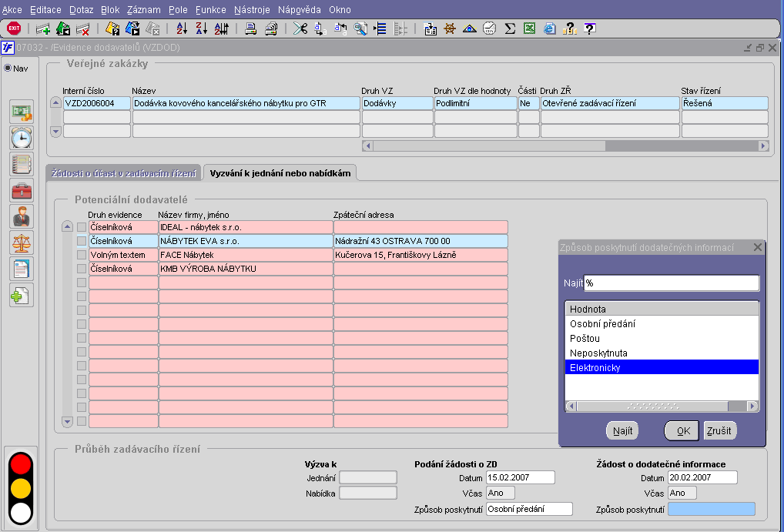Sort ascending with A-Z icon
The width and height of the screenshot is (784, 532).
pos(182,29)
